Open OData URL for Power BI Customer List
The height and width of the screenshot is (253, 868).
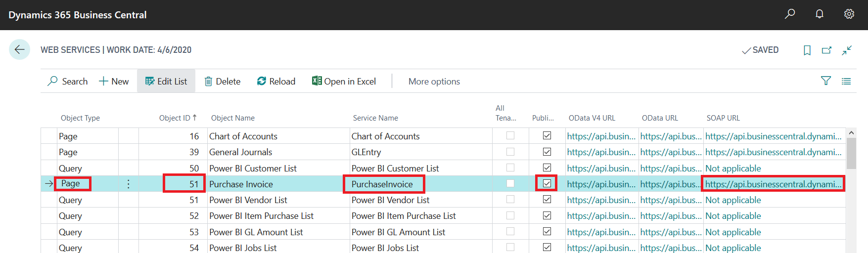coord(671,168)
